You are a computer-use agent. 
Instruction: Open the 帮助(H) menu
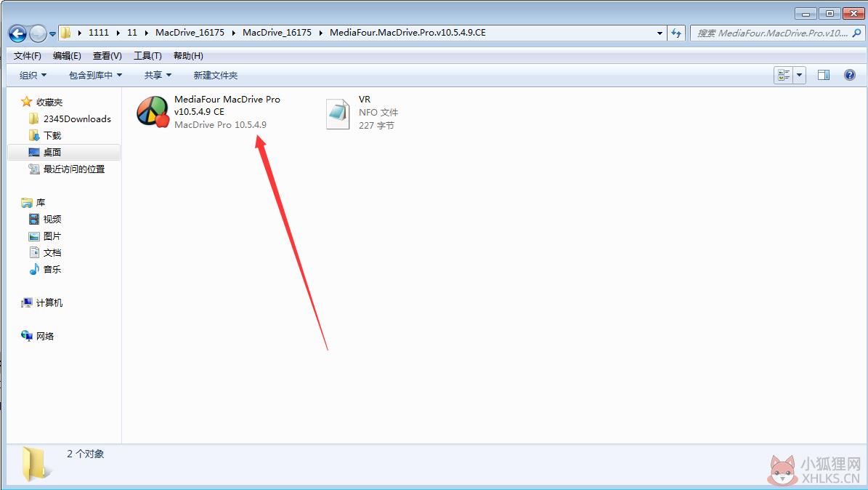(x=188, y=55)
